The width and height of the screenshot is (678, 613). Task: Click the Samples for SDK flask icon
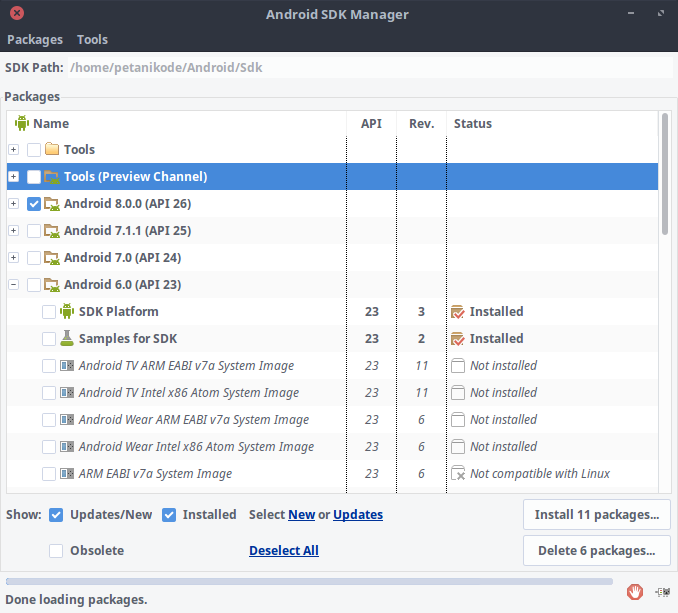click(67, 338)
